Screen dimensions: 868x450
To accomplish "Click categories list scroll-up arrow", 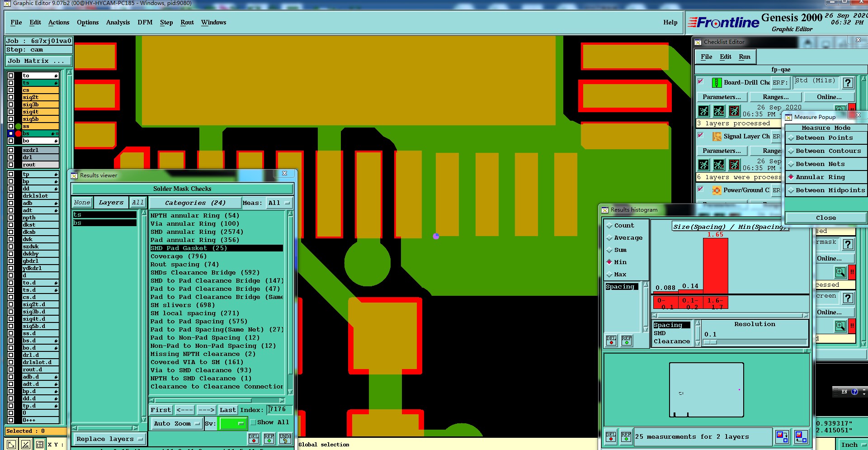I will (290, 213).
